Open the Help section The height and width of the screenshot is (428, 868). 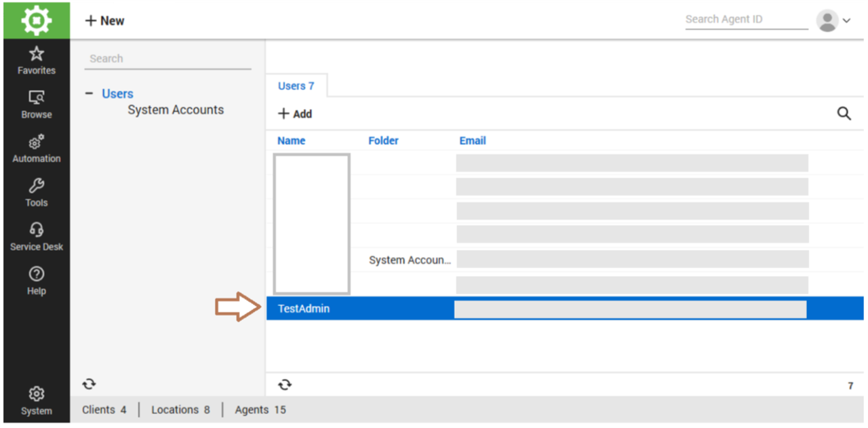37,281
